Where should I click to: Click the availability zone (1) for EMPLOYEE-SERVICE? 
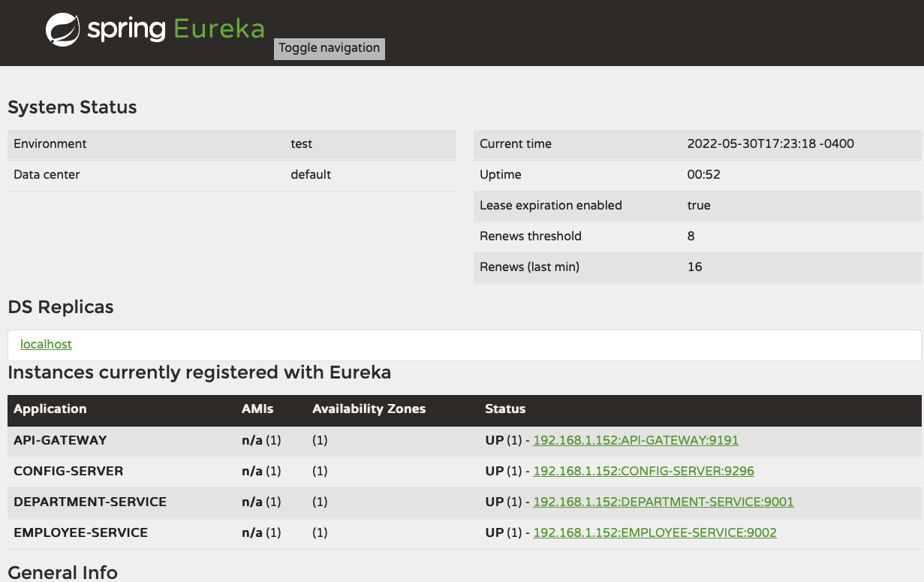[320, 532]
